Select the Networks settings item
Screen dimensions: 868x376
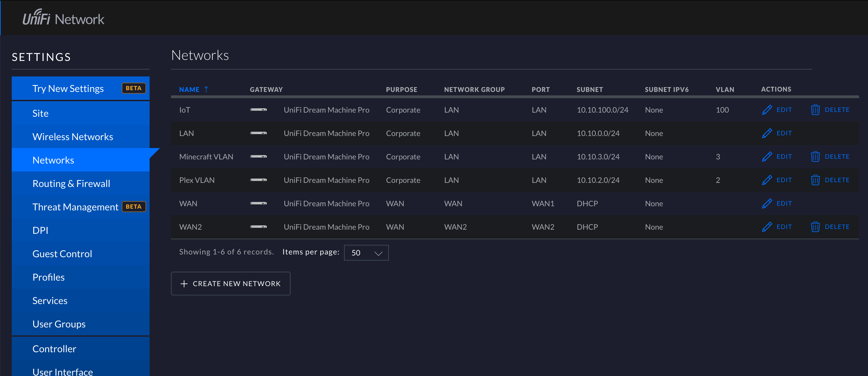(81, 160)
